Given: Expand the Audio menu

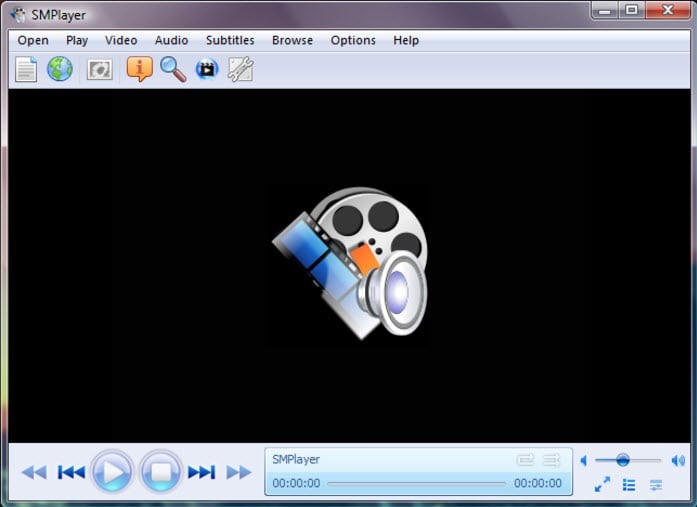Looking at the screenshot, I should pyautogui.click(x=171, y=40).
